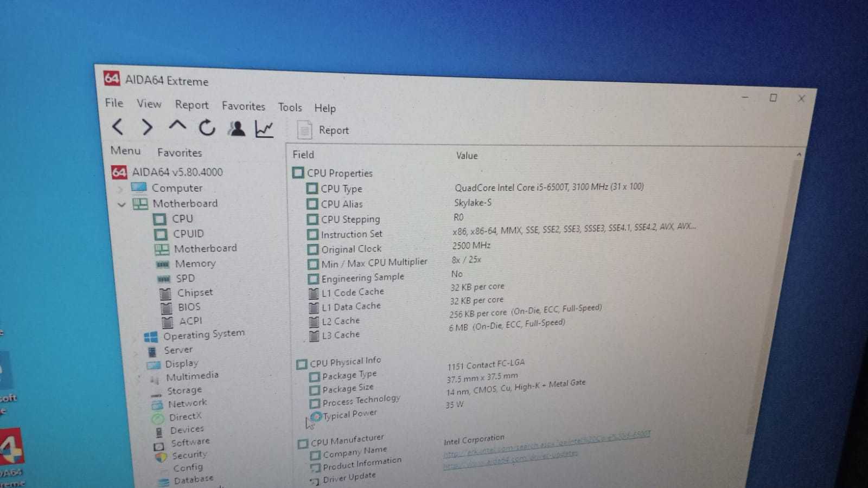Select the CPU Type row
Screen dimensions: 868x488
coord(341,189)
